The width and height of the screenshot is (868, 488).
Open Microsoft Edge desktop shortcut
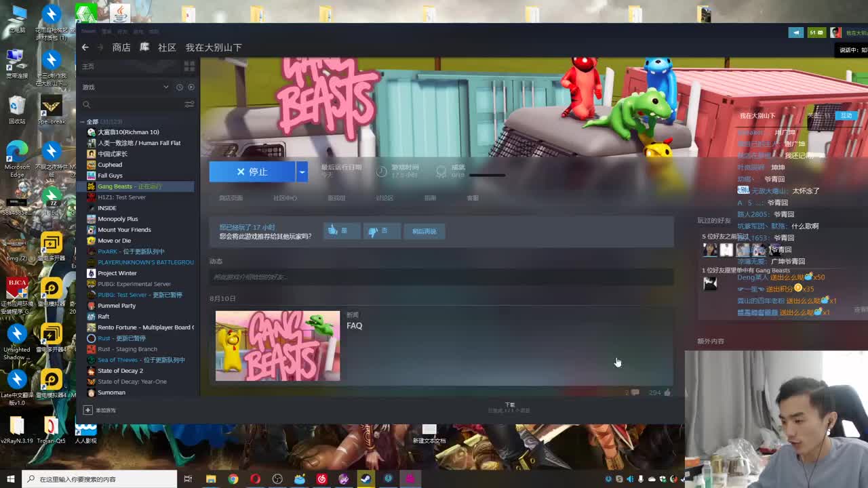coord(17,160)
